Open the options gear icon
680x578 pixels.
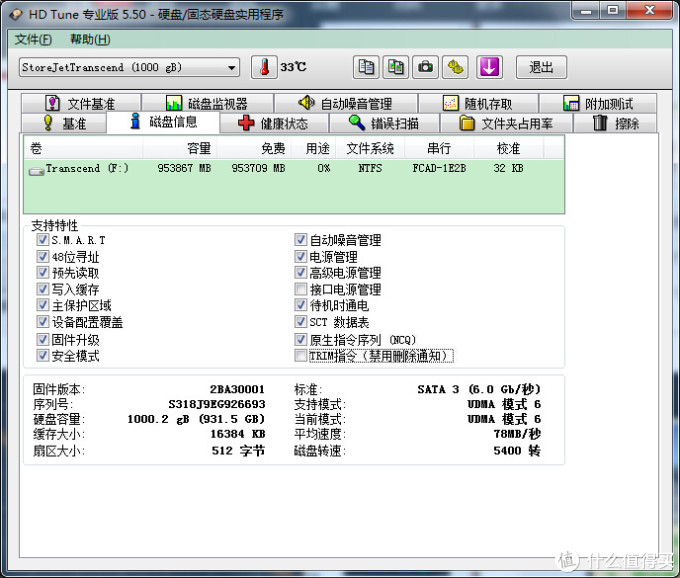[x=455, y=67]
